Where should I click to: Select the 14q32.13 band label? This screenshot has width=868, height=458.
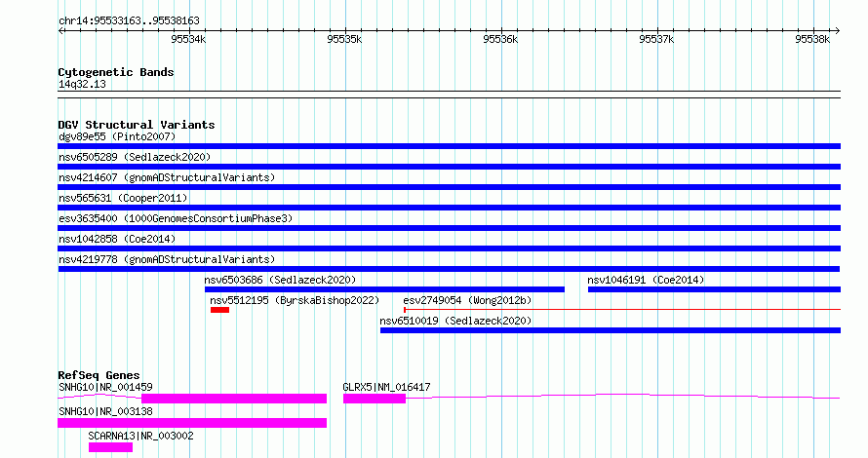pos(82,84)
